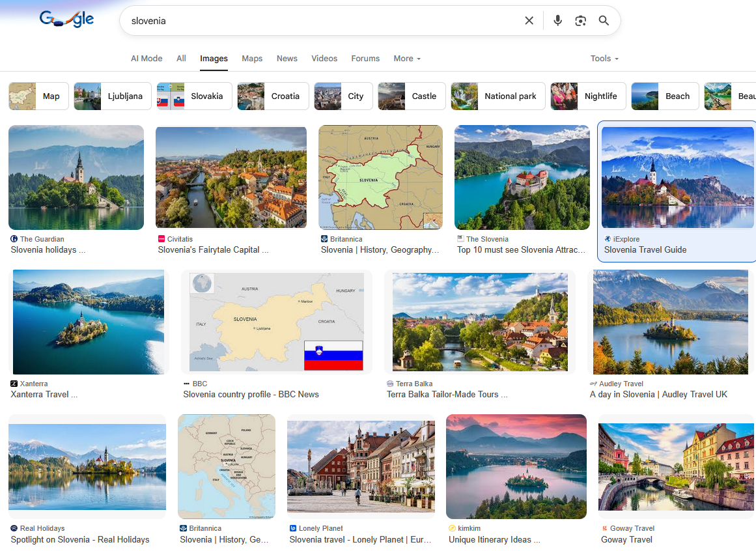The image size is (756, 551).
Task: Open Search by image camera icon
Action: tap(580, 21)
